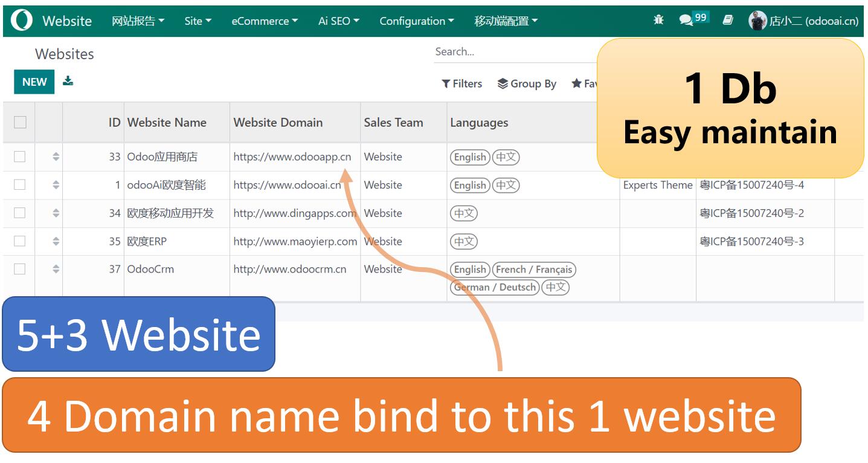Click the http://www.maoyierp.com domain cell
This screenshot has height=463, width=868.
[295, 241]
